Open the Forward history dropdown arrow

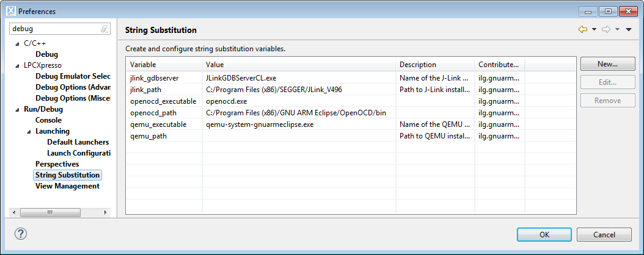click(618, 30)
